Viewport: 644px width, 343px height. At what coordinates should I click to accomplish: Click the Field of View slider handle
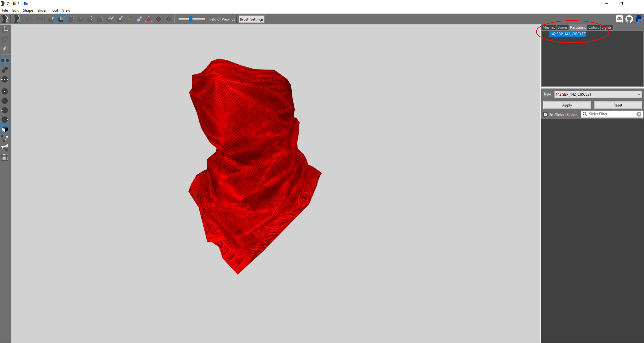191,19
